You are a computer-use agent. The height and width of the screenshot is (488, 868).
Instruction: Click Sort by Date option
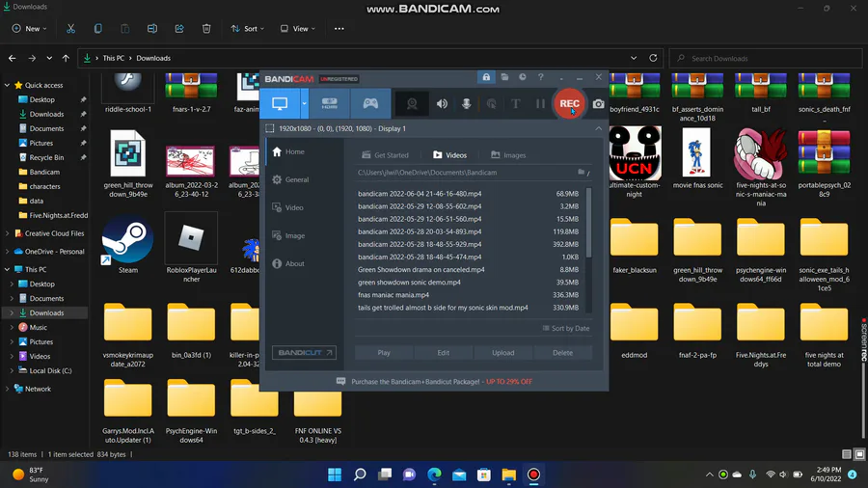click(566, 328)
